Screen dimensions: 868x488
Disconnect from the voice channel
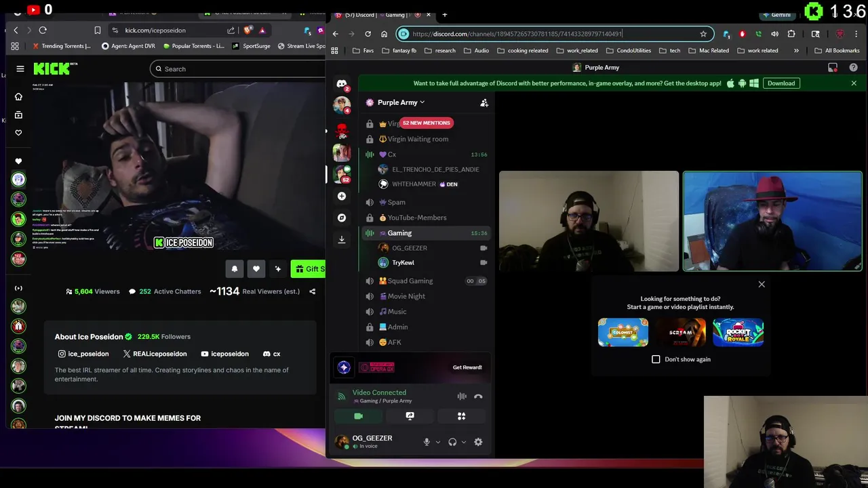point(478,396)
